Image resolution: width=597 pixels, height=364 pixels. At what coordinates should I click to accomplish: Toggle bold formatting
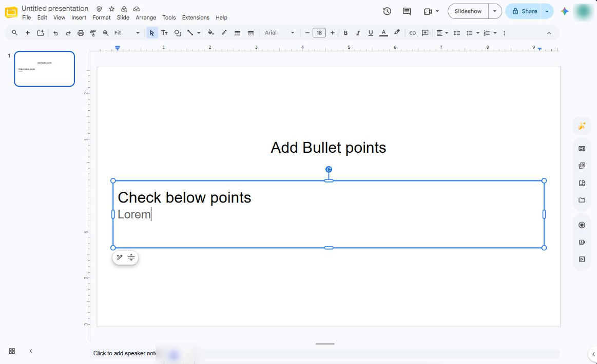345,33
